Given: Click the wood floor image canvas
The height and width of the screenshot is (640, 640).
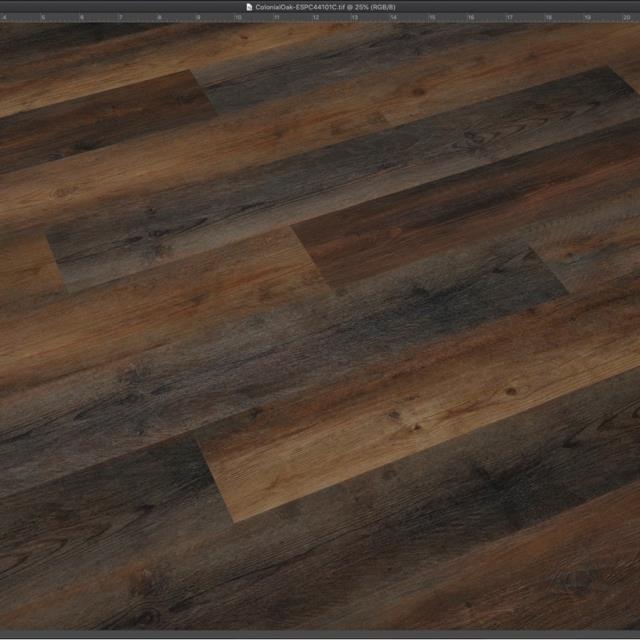Looking at the screenshot, I should pos(320,327).
